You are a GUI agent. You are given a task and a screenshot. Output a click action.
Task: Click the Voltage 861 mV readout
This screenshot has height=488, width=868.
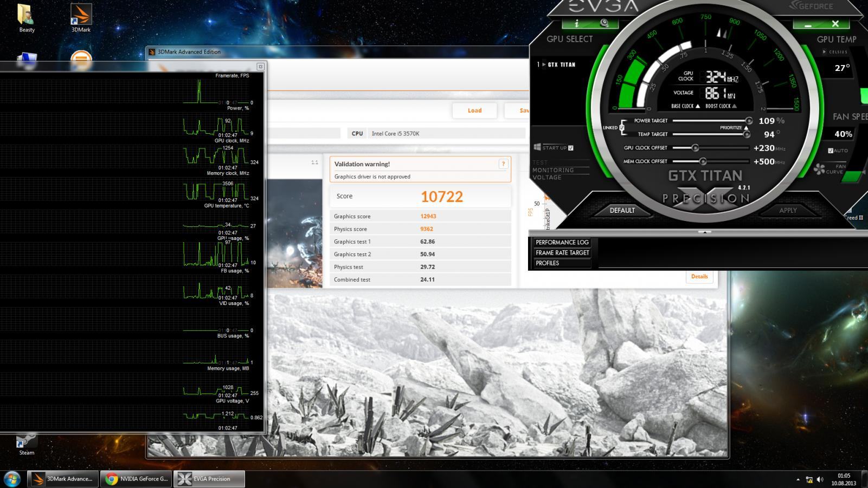pyautogui.click(x=720, y=93)
